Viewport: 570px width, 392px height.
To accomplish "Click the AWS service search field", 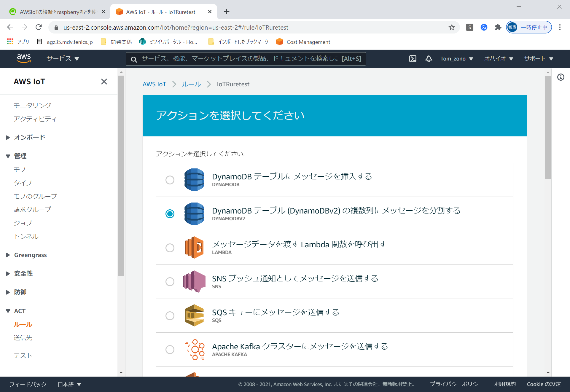I will [240, 59].
